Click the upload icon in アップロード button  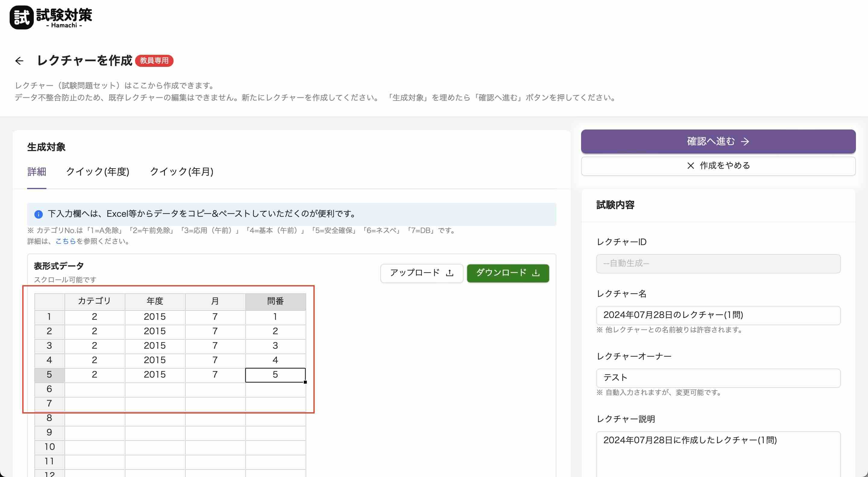(x=449, y=273)
